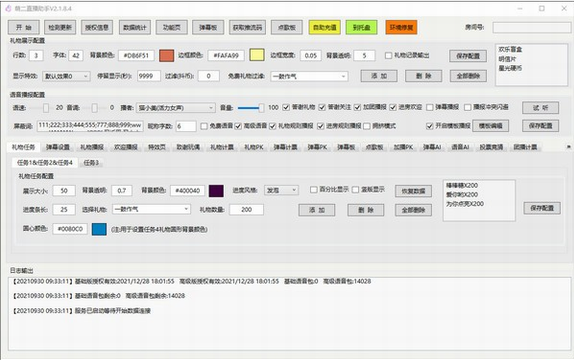Click 保存配置 in gift display config
The image size is (574, 360).
point(468,56)
